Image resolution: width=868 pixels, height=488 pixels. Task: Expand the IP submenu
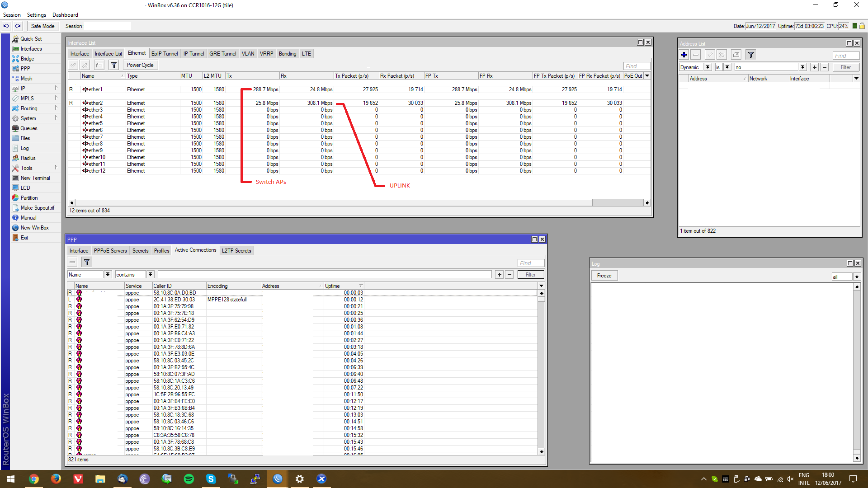[35, 89]
